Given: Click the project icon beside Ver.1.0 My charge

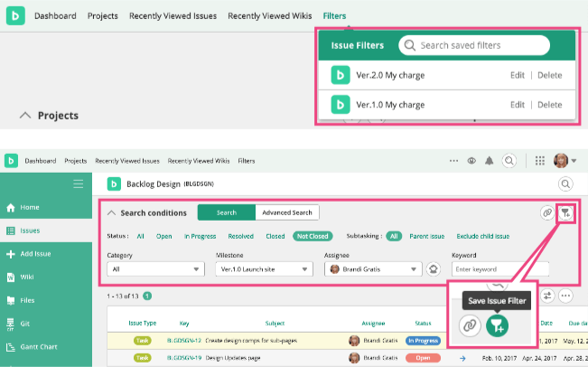Looking at the screenshot, I should (x=341, y=105).
